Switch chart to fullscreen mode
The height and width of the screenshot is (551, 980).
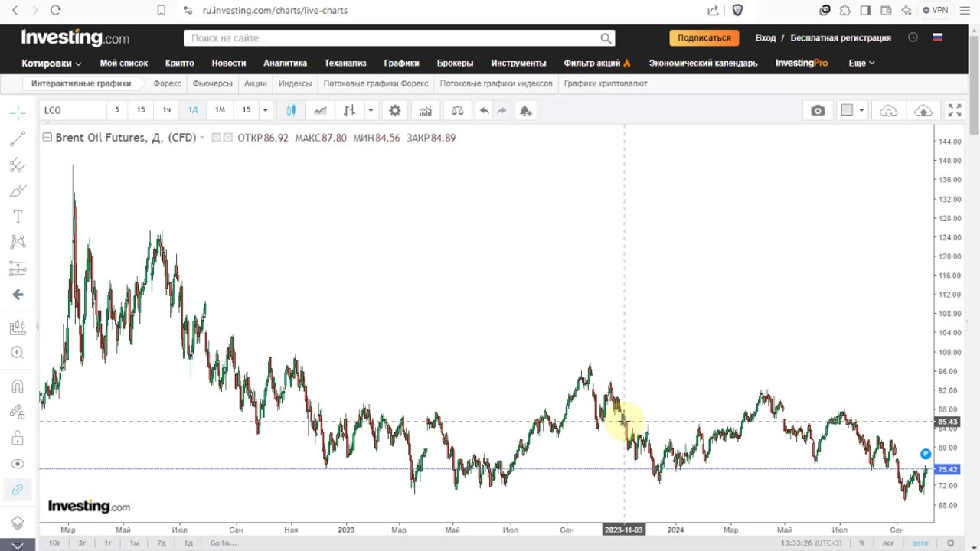coord(955,110)
